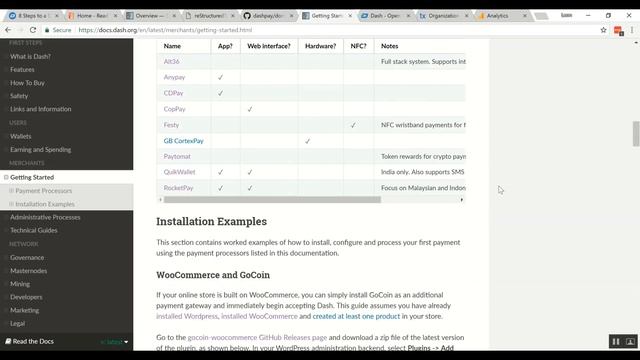
Task: Expand Installation Examples sidebar entry
Action: 11,204
